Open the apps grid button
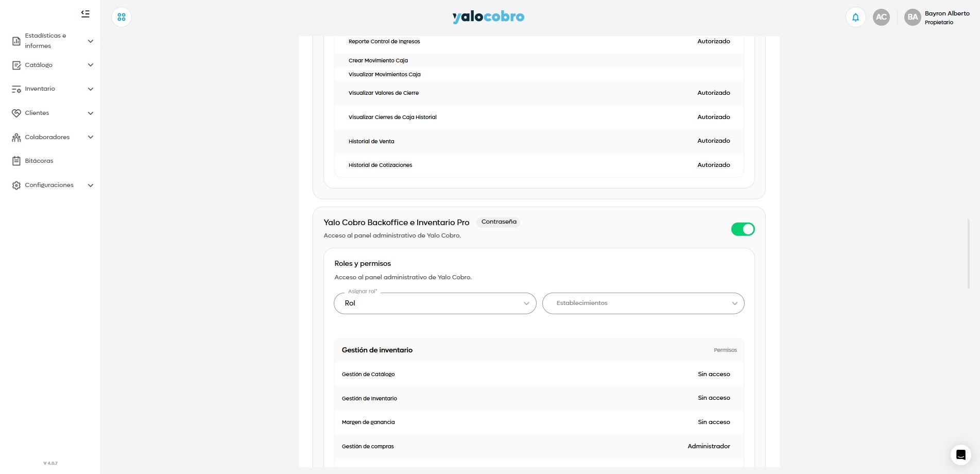 click(122, 17)
